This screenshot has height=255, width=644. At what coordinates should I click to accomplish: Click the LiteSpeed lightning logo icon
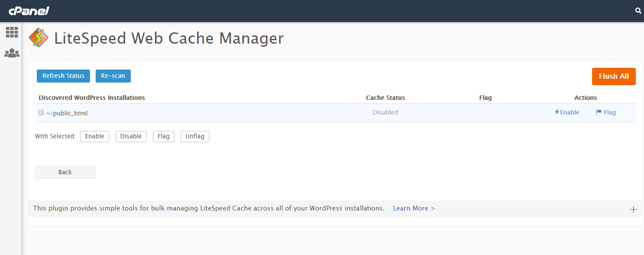tap(39, 38)
